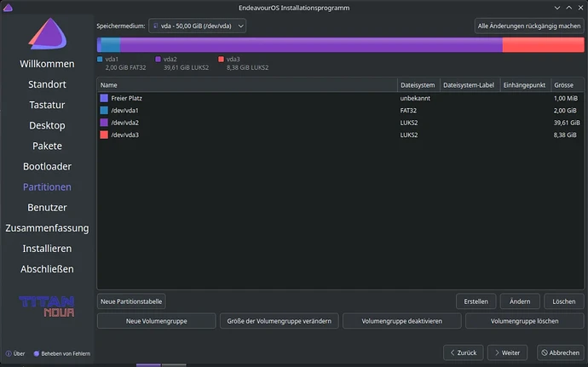Select the /dev/vda3 partition row
The width and height of the screenshot is (588, 367).
(x=340, y=135)
